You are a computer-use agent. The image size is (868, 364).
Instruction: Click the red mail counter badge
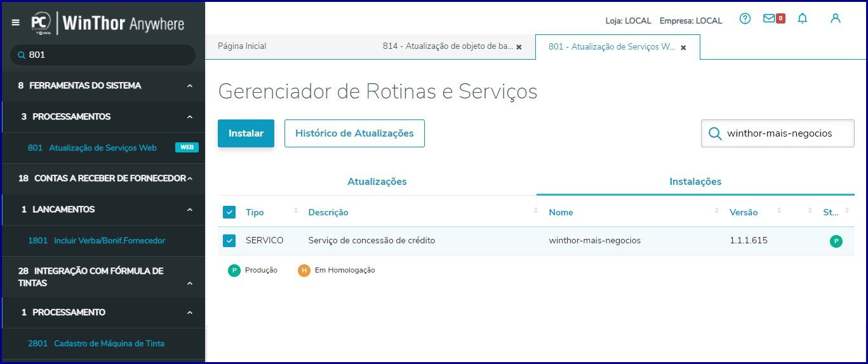click(780, 18)
